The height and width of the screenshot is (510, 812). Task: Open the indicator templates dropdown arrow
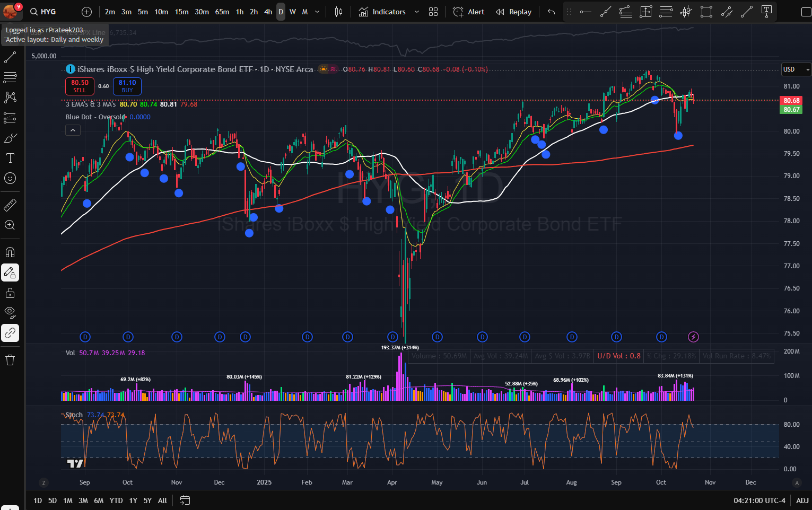[417, 12]
